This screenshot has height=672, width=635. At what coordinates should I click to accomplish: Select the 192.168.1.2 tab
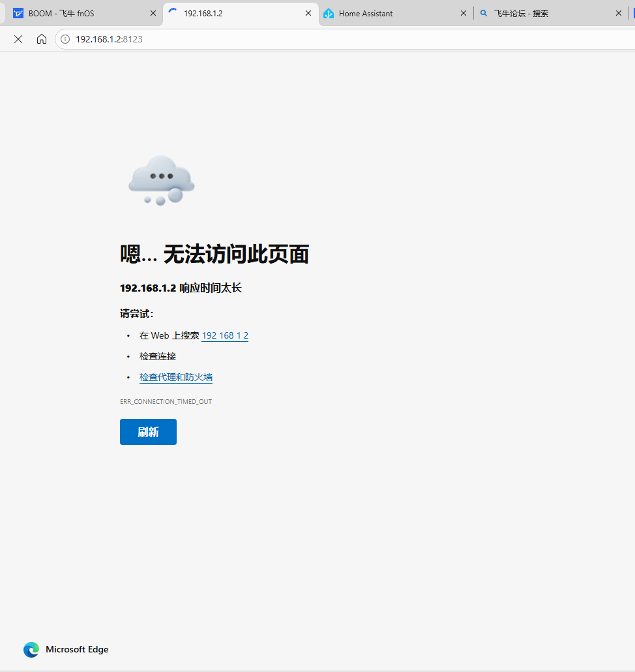pyautogui.click(x=240, y=13)
